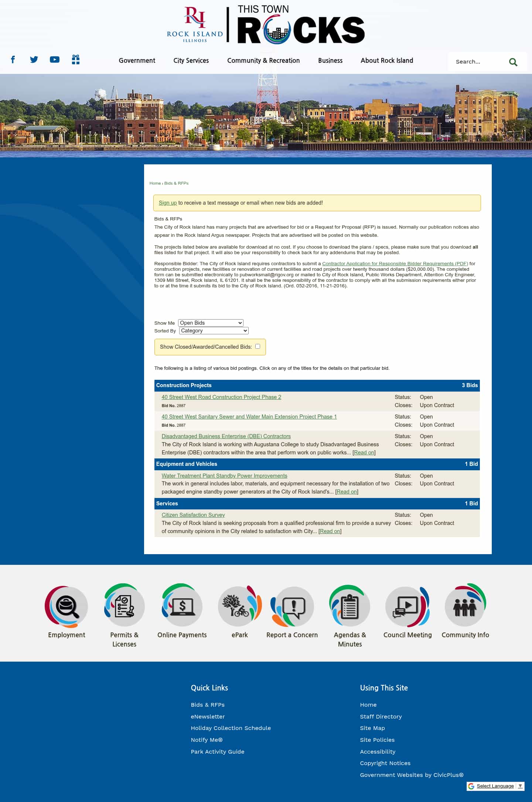Open Contractor Application for Responsible Bidder PDF
Viewport: 532px width, 802px height.
click(395, 263)
